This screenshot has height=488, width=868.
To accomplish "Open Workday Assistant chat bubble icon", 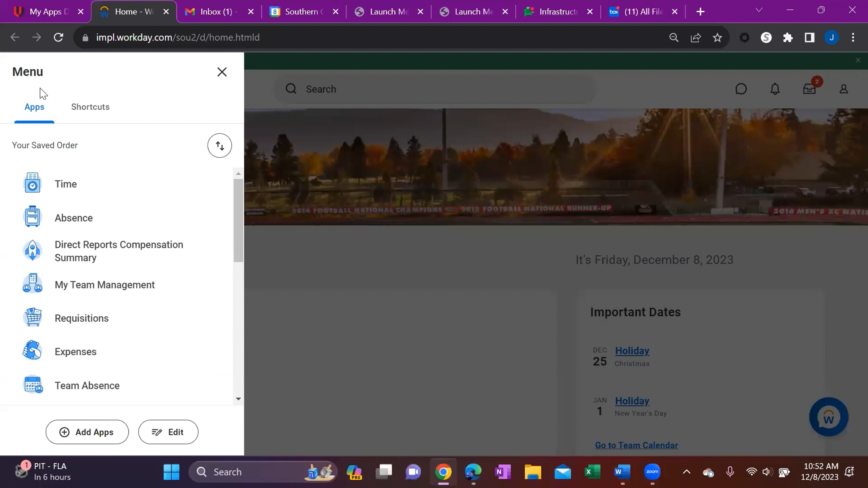I will click(x=741, y=89).
